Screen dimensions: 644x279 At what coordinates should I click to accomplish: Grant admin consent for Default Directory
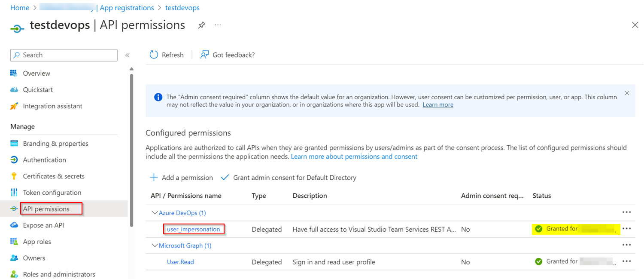click(289, 178)
